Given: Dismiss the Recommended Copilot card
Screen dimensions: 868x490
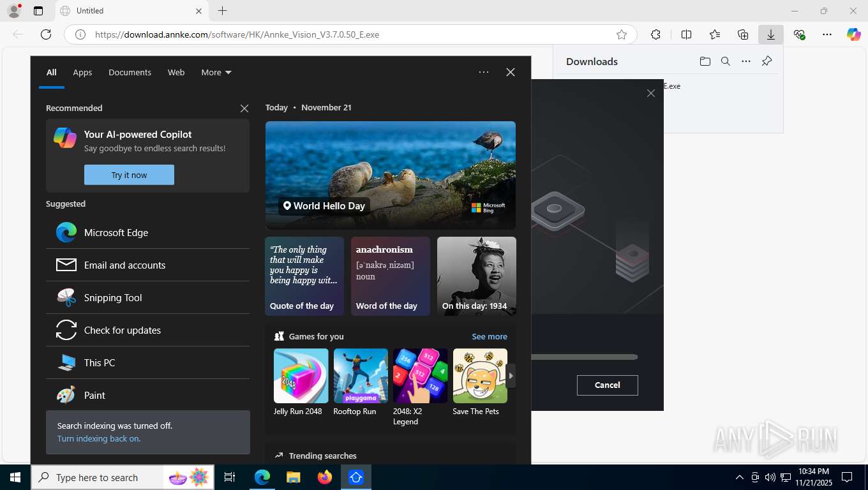Looking at the screenshot, I should click(x=244, y=108).
